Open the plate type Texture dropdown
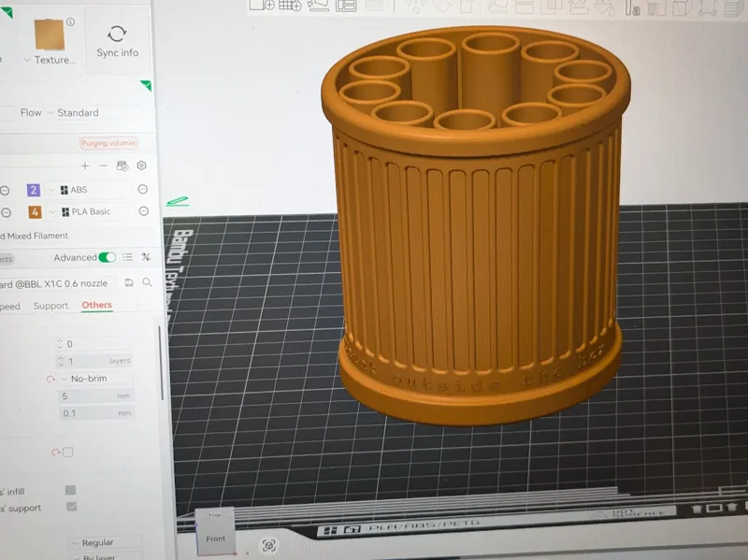The height and width of the screenshot is (560, 748). click(x=50, y=60)
